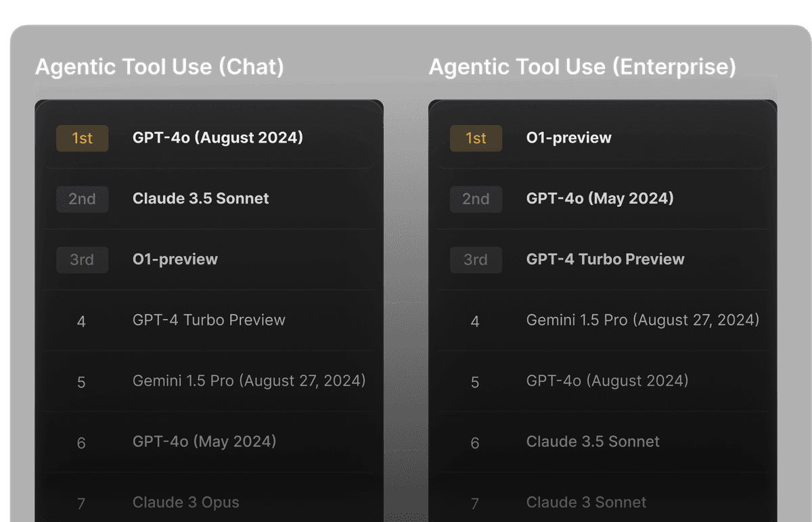
Task: Click the 2nd place badge in Enterprise leaderboard
Action: tap(476, 199)
